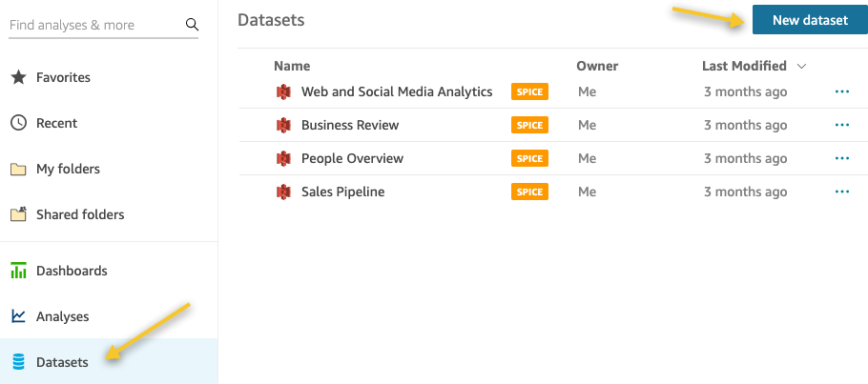
Task: Click the SPICE badge on Business Review
Action: pos(529,125)
